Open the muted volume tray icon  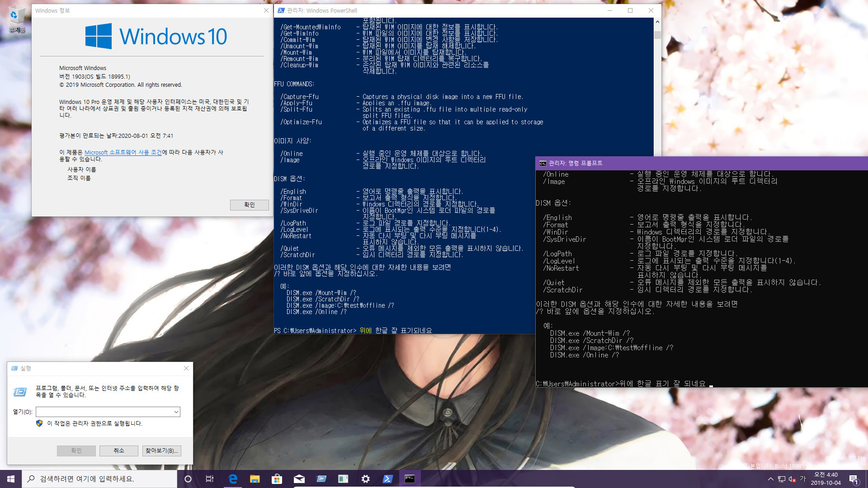pos(792,479)
